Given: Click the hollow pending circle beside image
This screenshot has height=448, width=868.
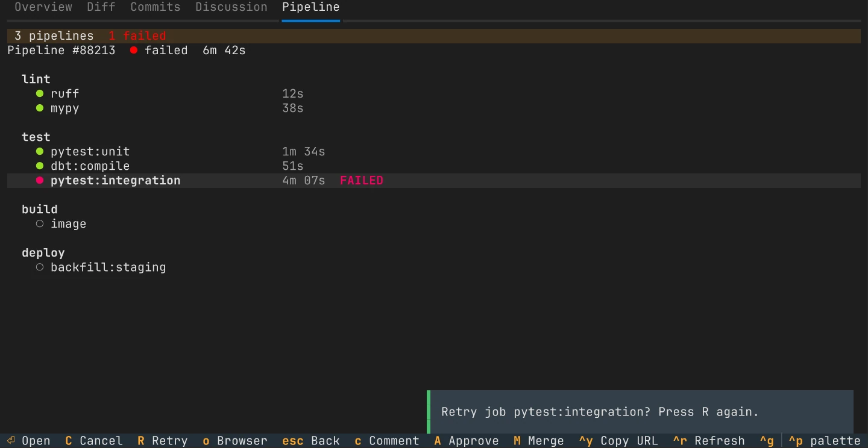Looking at the screenshot, I should [x=40, y=223].
